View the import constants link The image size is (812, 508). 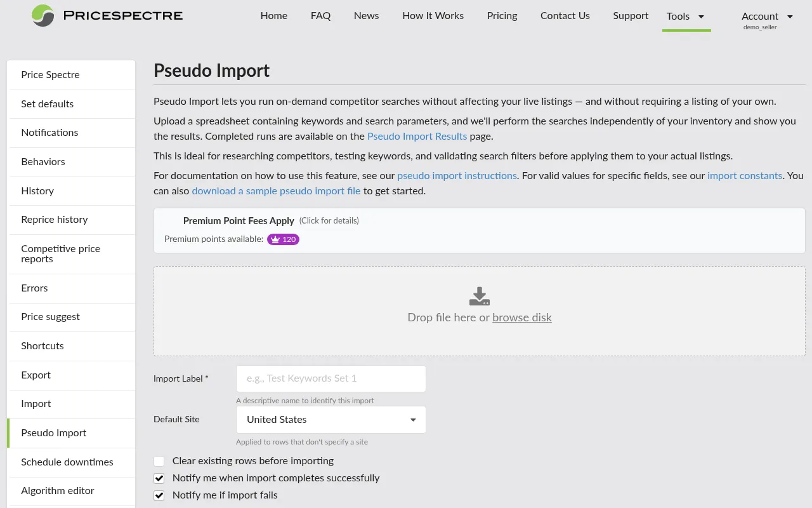745,175
